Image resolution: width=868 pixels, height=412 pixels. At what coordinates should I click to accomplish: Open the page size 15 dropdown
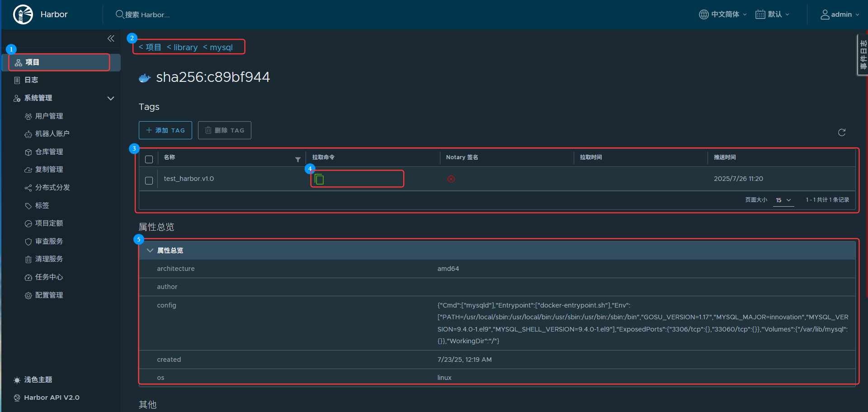click(783, 200)
